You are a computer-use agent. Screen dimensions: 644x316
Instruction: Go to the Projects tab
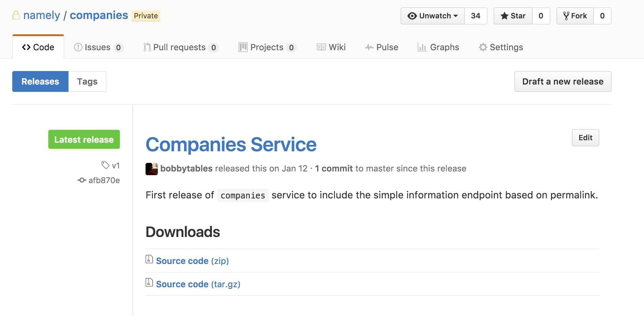tap(268, 47)
